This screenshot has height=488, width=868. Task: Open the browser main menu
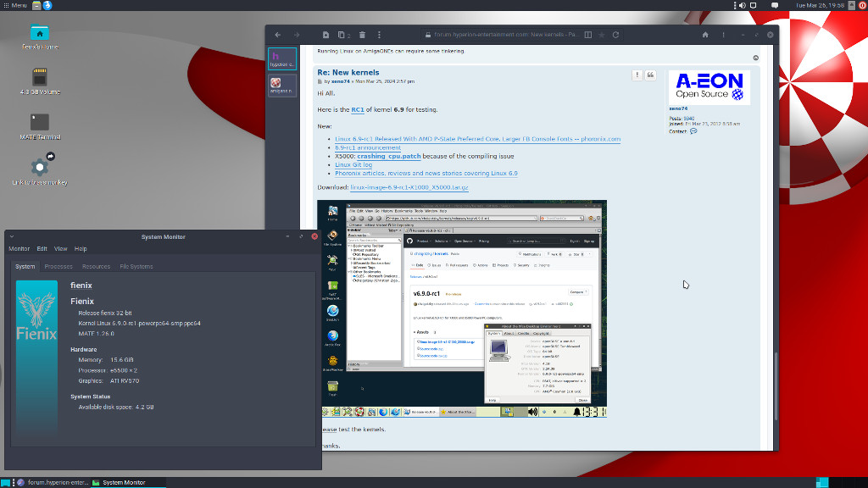click(724, 35)
